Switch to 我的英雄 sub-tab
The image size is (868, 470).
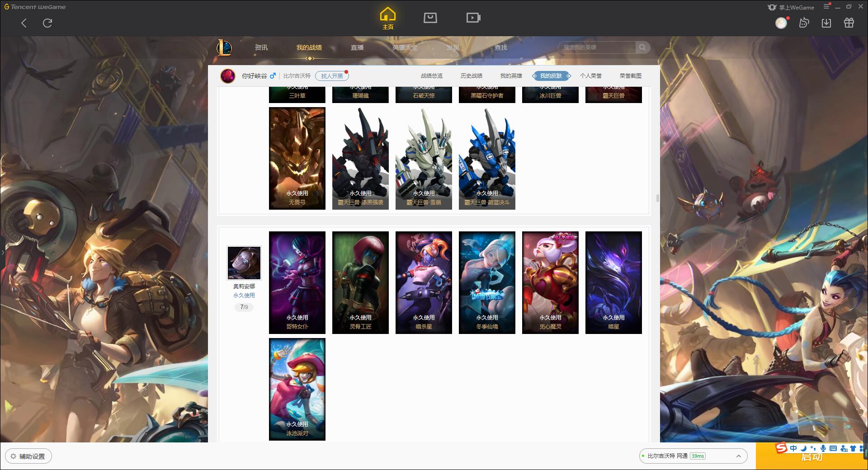pyautogui.click(x=511, y=76)
